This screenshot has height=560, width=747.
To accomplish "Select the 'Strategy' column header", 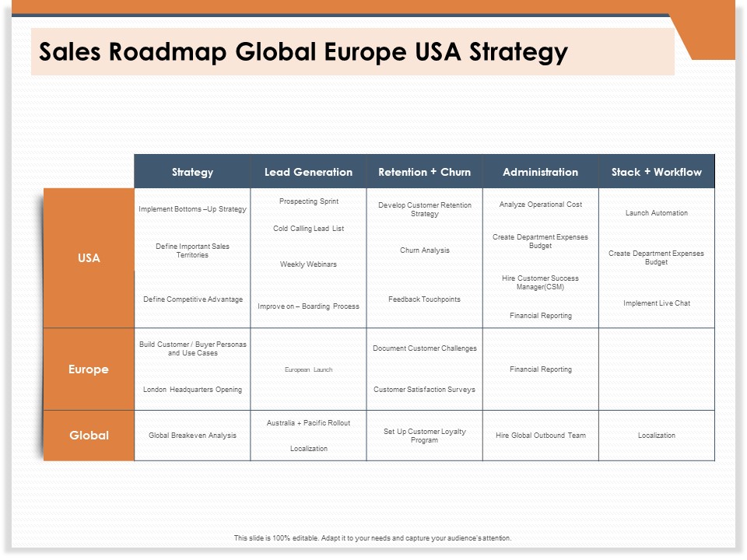I will click(x=192, y=172).
